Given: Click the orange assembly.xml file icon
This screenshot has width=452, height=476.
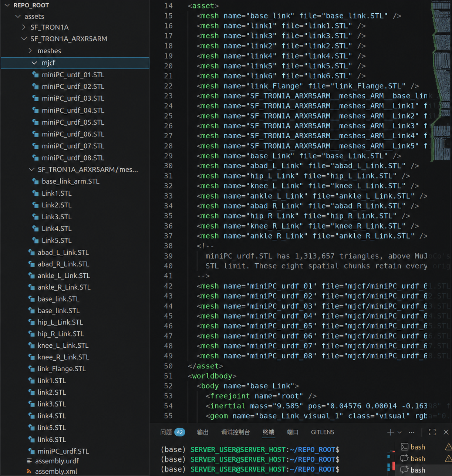Looking at the screenshot, I should click(x=29, y=471).
